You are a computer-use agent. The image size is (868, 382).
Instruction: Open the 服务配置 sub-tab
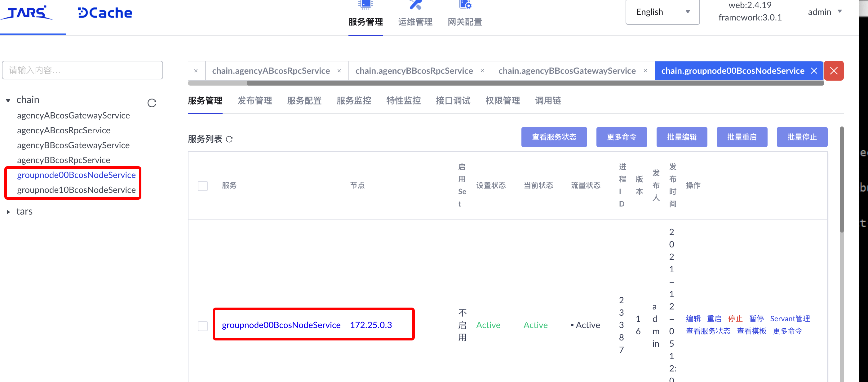click(304, 100)
